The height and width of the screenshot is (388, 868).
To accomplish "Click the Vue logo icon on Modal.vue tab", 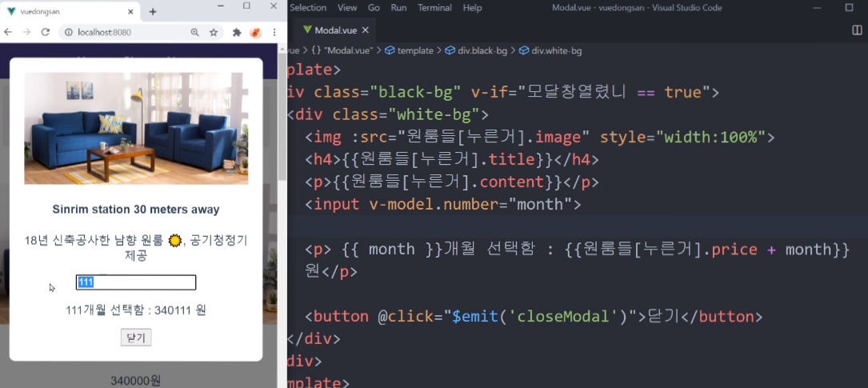I will click(307, 30).
